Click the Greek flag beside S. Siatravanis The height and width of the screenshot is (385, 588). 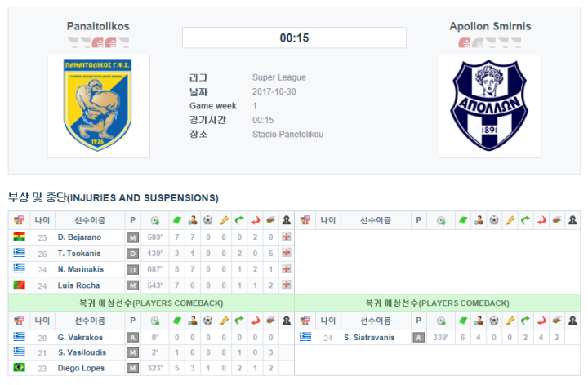coord(305,337)
